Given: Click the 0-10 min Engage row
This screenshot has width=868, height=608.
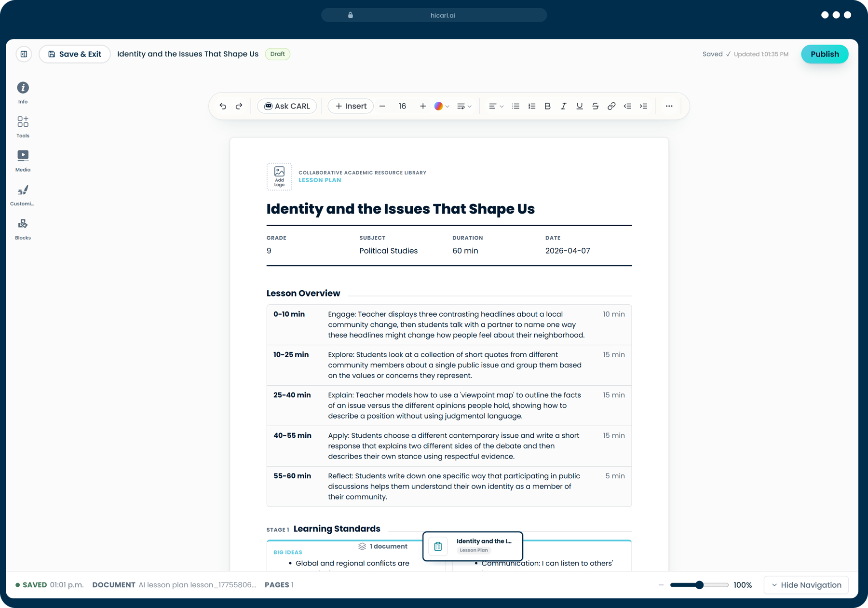Looking at the screenshot, I should pyautogui.click(x=449, y=324).
